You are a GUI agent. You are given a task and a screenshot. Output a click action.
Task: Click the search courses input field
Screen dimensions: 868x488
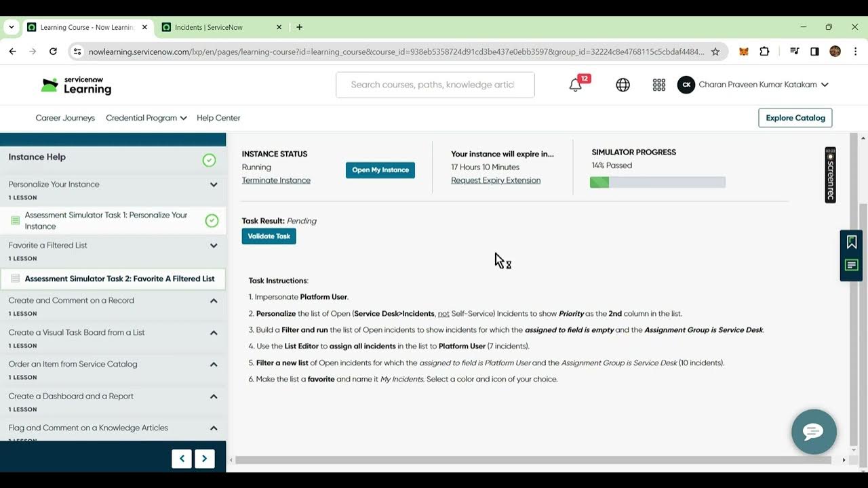(435, 85)
